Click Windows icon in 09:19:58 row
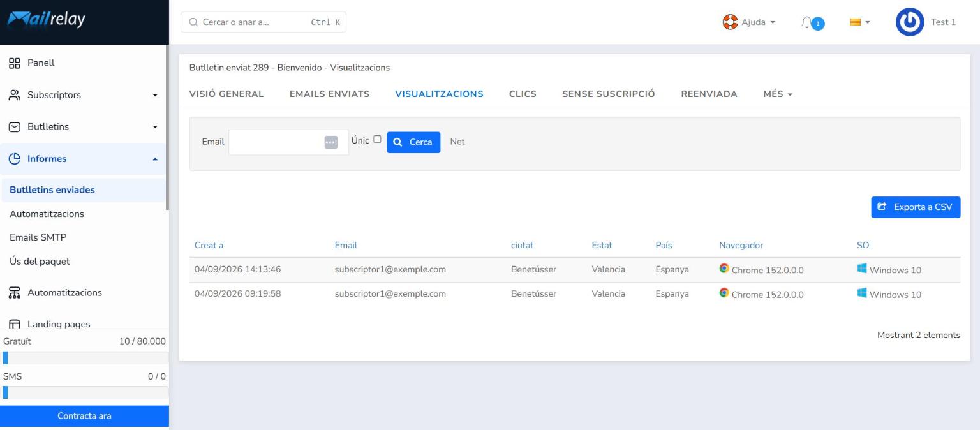The height and width of the screenshot is (430, 980). [x=862, y=293]
